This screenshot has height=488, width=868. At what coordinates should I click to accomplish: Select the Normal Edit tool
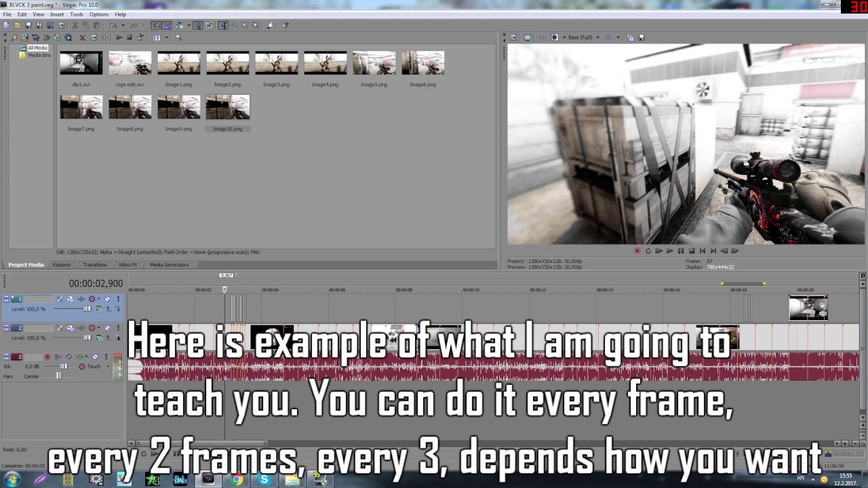click(223, 25)
